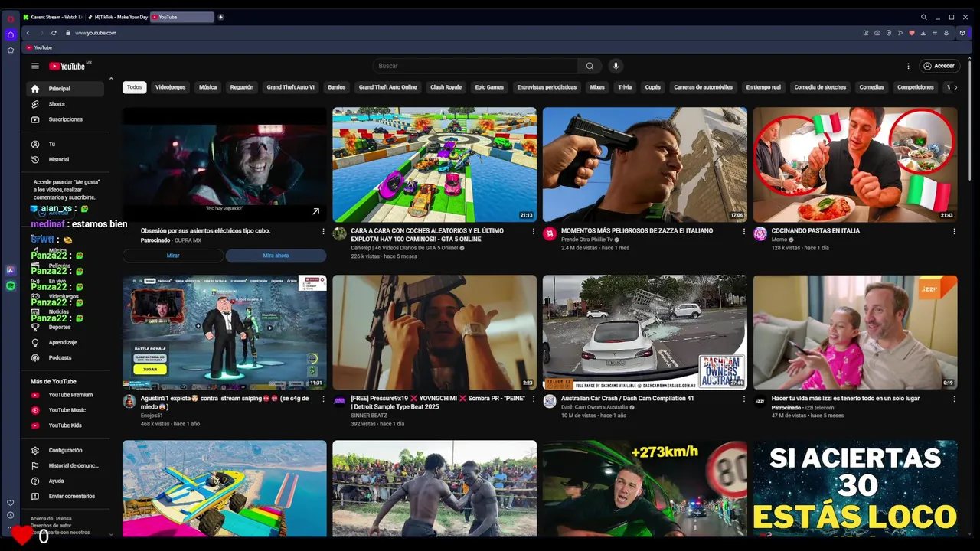
Task: Select the Todos filter chip
Action: (135, 87)
